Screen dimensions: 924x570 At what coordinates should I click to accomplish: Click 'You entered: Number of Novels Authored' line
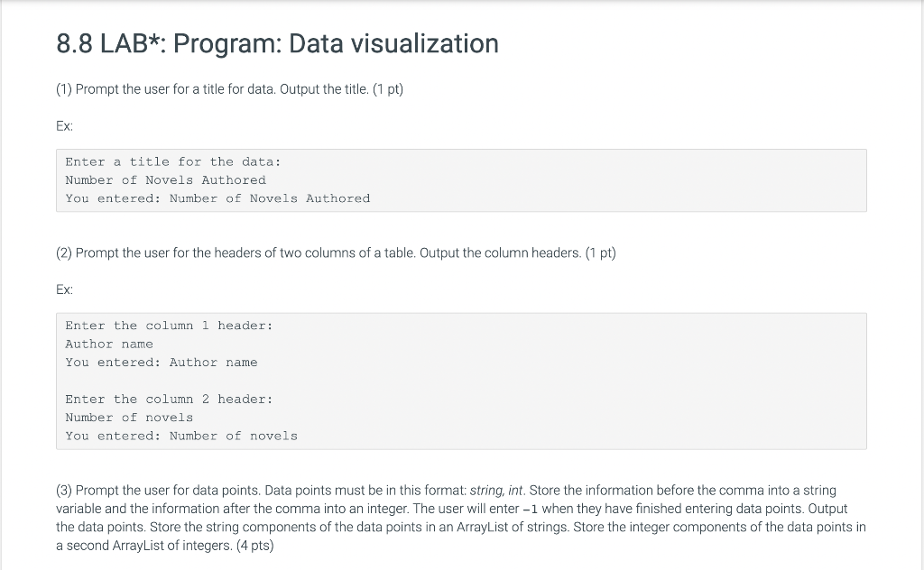217,198
